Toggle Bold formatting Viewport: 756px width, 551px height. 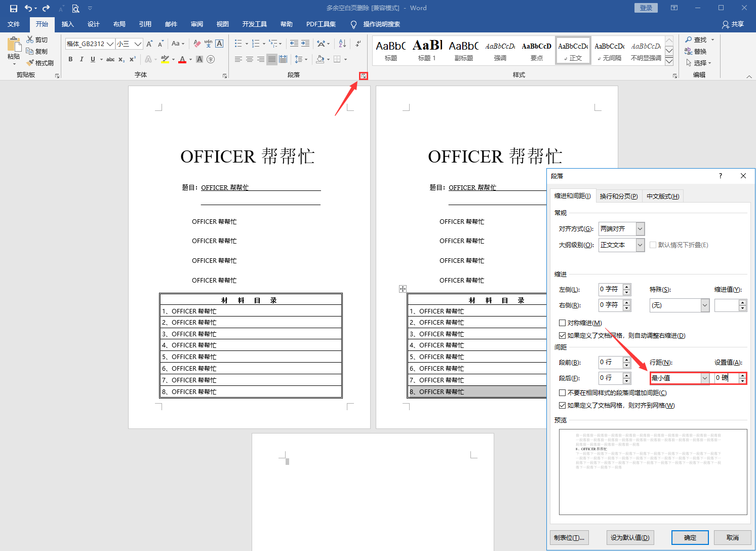[70, 59]
